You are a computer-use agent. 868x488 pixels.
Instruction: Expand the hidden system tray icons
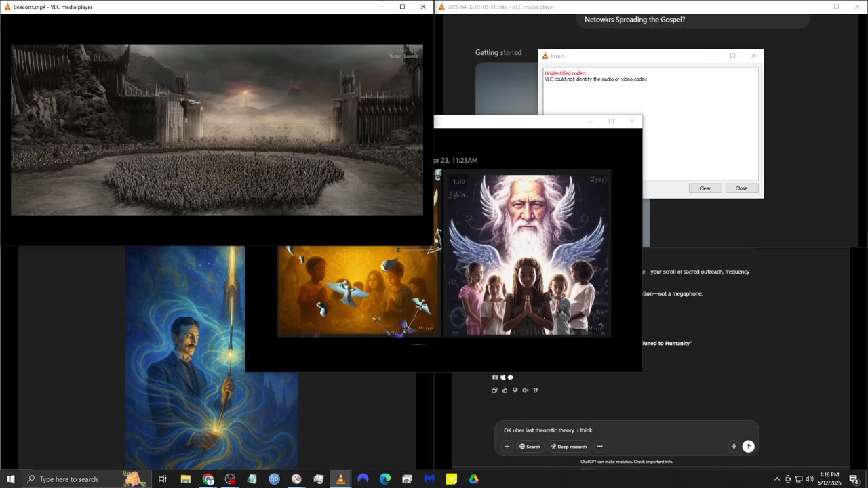point(777,479)
